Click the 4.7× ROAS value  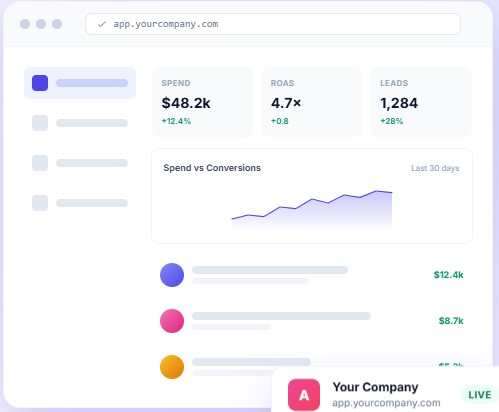click(286, 103)
